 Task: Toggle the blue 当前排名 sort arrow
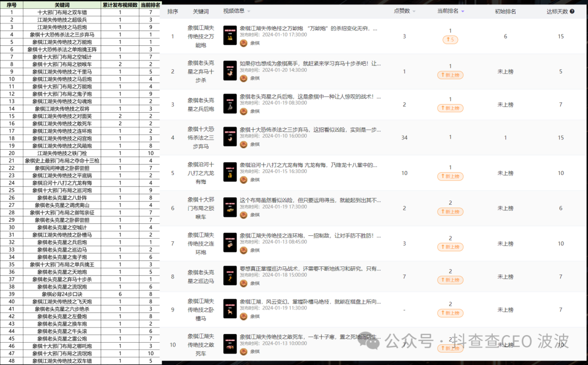pyautogui.click(x=463, y=11)
